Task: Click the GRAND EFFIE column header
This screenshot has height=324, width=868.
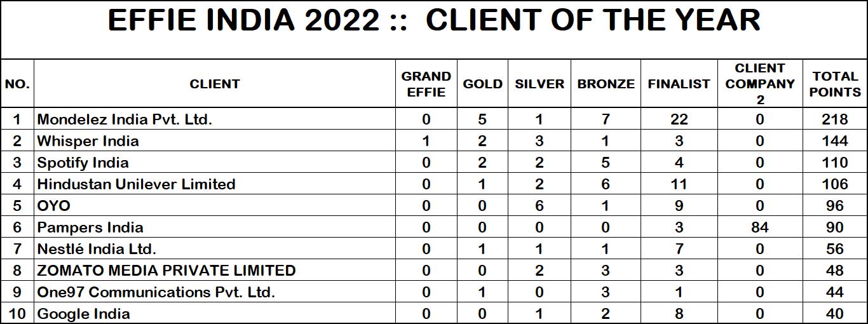Action: 426,84
